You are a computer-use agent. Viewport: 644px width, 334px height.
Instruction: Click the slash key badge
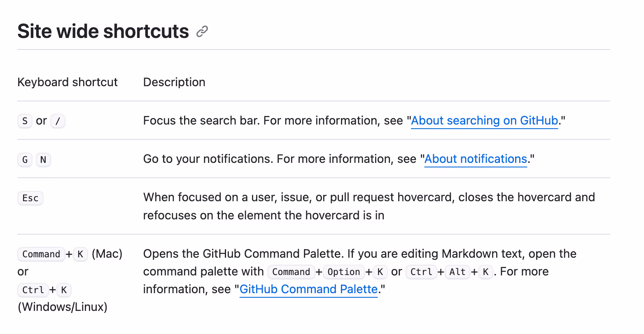[x=58, y=121]
